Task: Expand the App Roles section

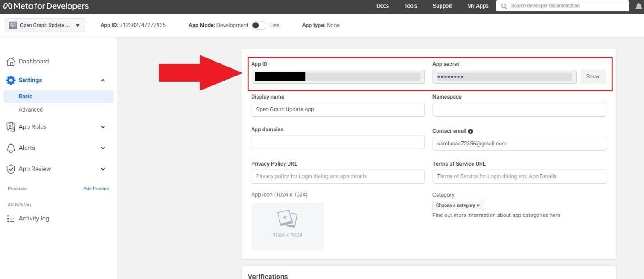Action: tap(103, 127)
